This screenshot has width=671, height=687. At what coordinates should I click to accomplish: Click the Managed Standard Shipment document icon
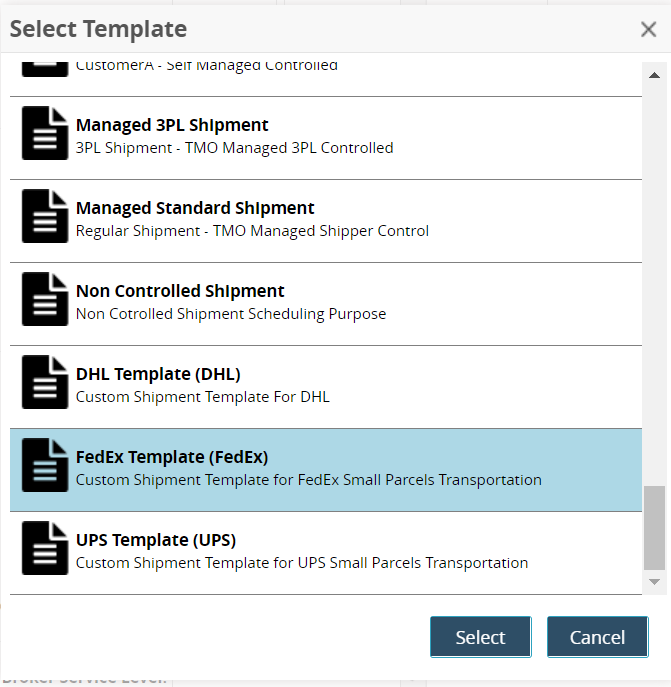coord(46,217)
